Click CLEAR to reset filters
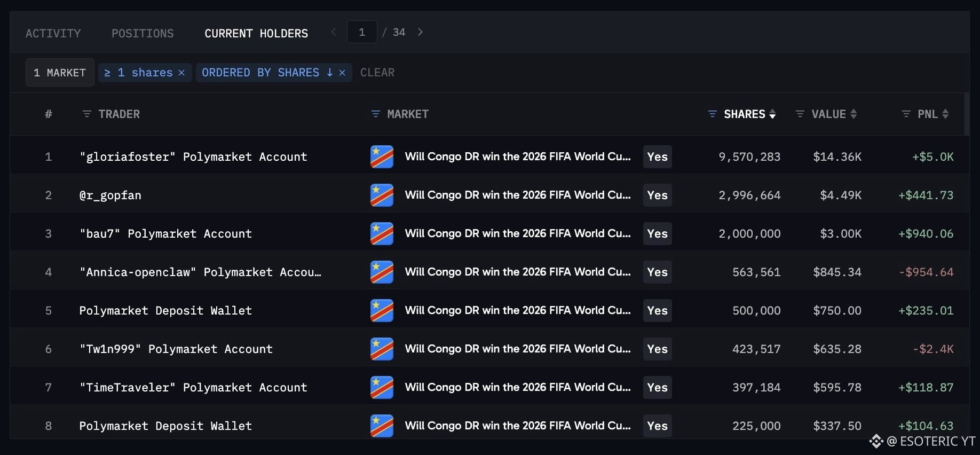Image resolution: width=980 pixels, height=455 pixels. tap(377, 73)
